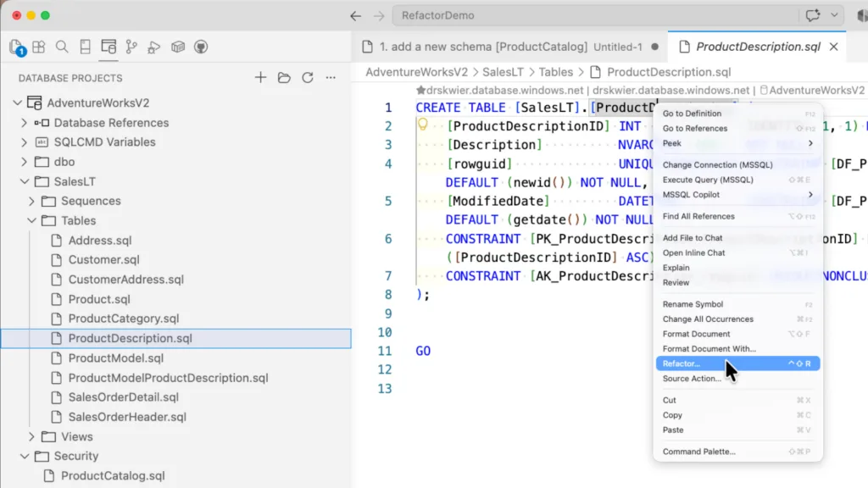868x488 pixels.
Task: Choose Cut in context menu
Action: pos(738,400)
